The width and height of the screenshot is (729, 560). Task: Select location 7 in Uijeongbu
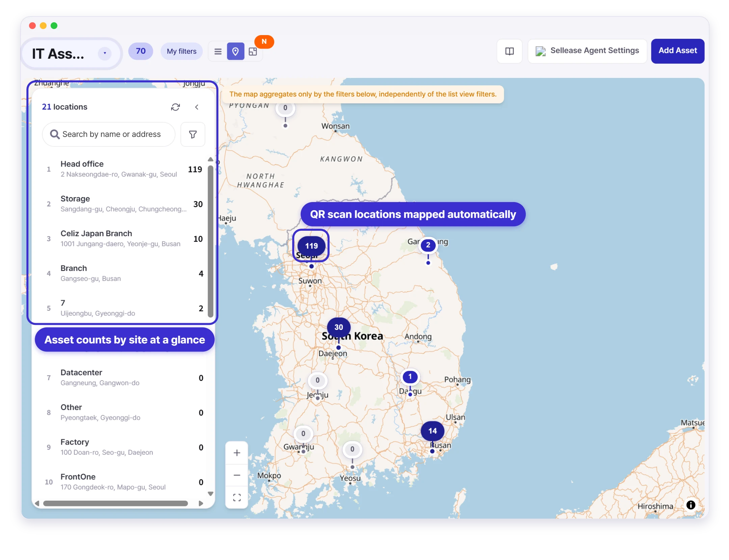tap(123, 308)
